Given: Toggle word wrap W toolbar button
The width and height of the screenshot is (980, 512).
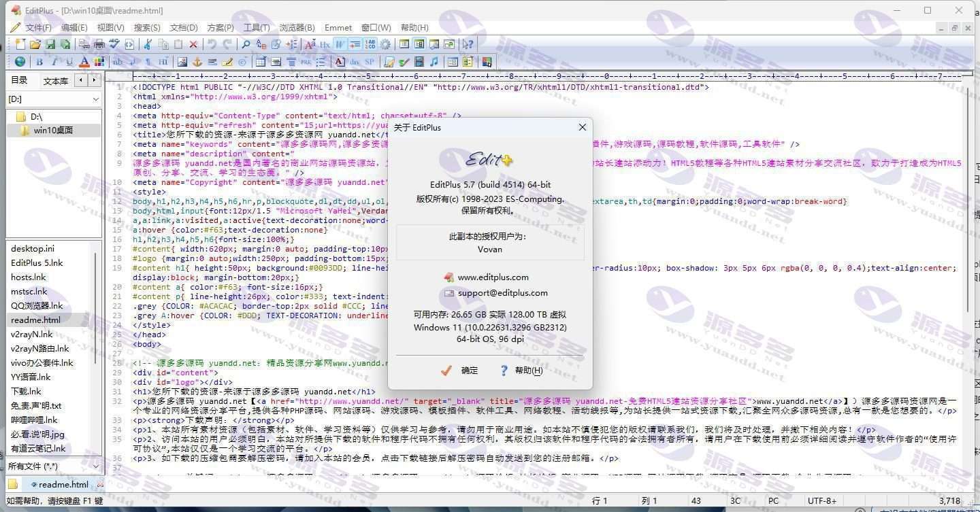Looking at the screenshot, I should pos(340,44).
